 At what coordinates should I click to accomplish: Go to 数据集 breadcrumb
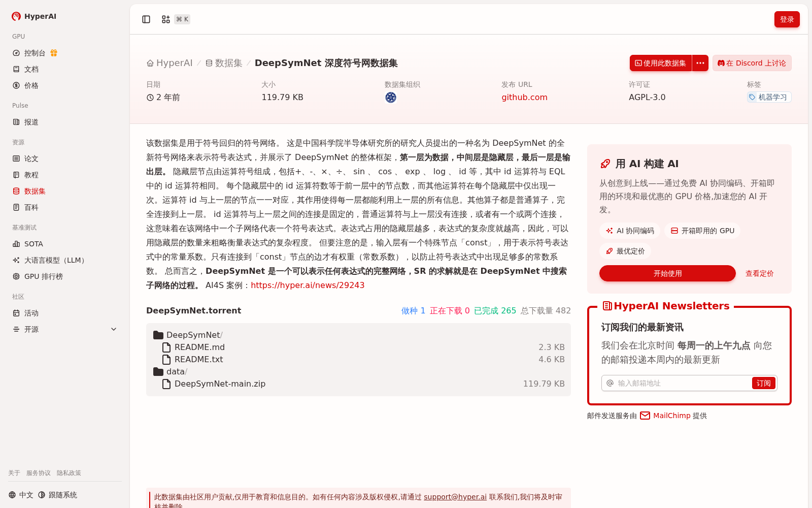coord(224,63)
